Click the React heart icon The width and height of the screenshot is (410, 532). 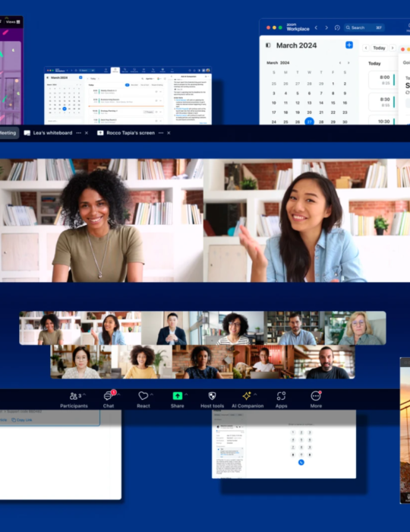click(143, 396)
